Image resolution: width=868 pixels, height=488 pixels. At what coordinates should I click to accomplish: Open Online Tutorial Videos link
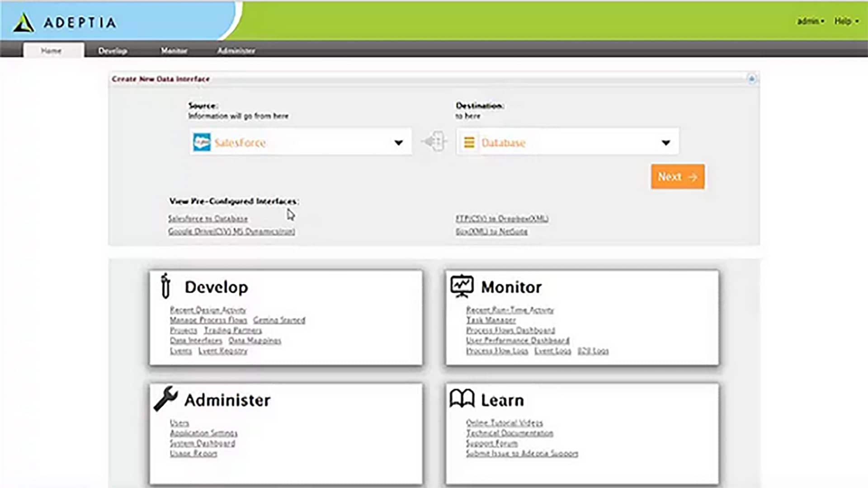tap(504, 423)
